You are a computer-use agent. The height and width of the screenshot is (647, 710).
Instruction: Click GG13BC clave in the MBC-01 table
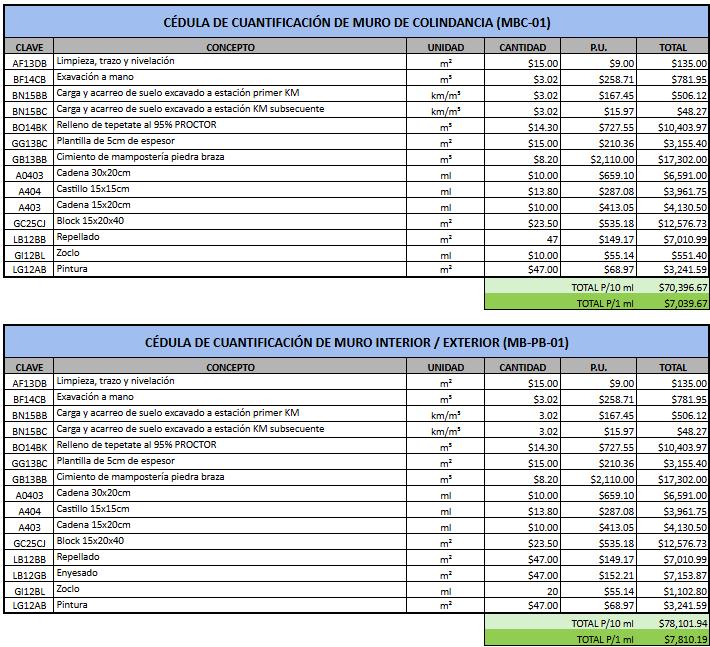[x=29, y=144]
